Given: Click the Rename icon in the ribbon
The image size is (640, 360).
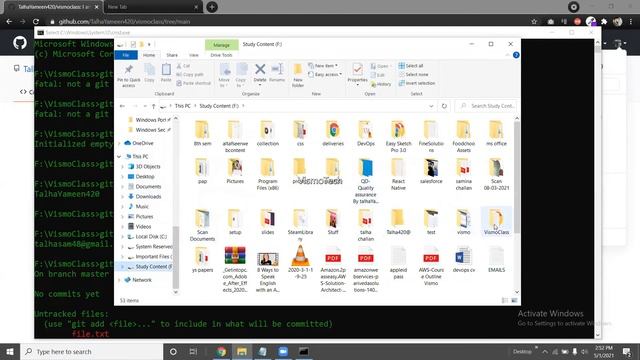Looking at the screenshot, I should click(277, 69).
